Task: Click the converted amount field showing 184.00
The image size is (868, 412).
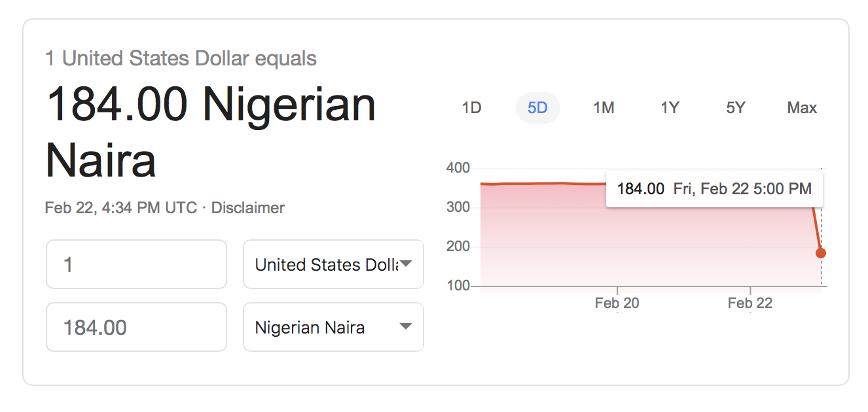Action: [x=136, y=327]
